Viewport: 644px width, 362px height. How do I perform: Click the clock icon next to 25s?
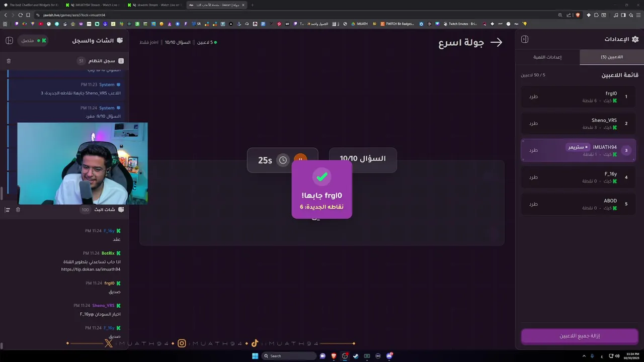(283, 160)
